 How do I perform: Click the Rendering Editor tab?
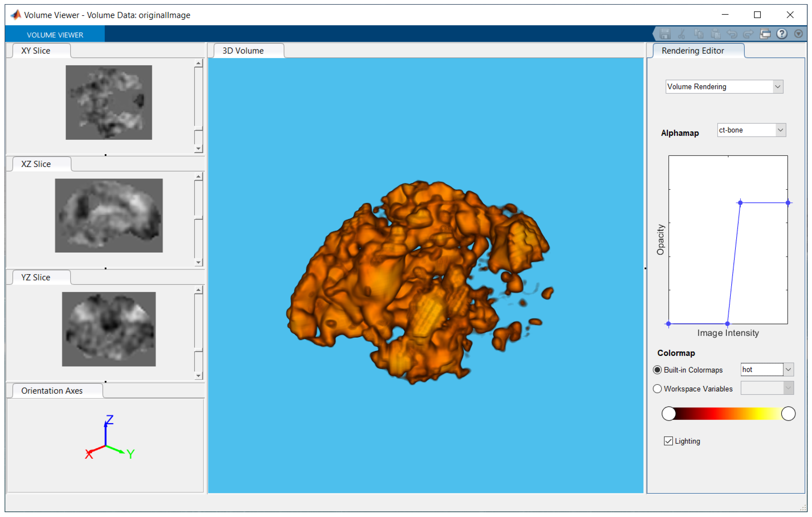point(693,50)
